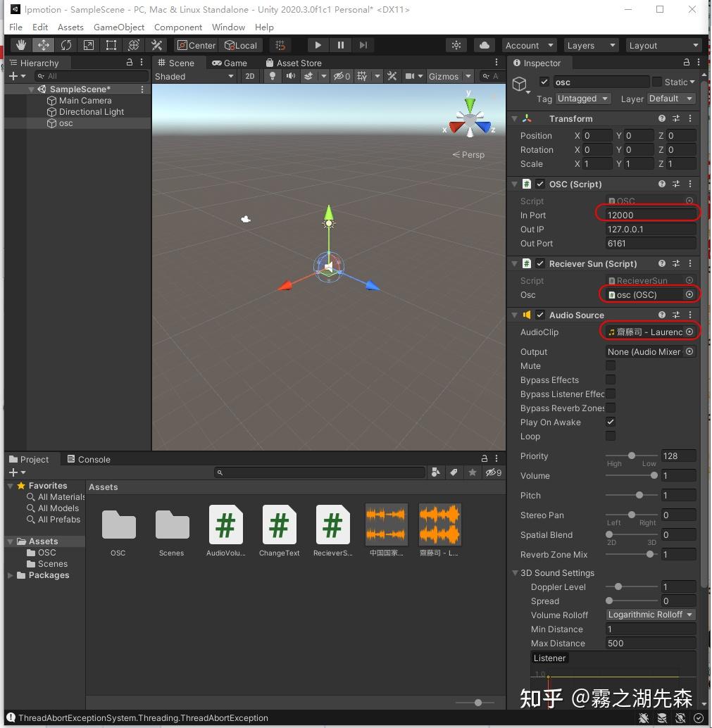Click the Center pivot toggle button
The height and width of the screenshot is (728, 712).
(x=196, y=44)
